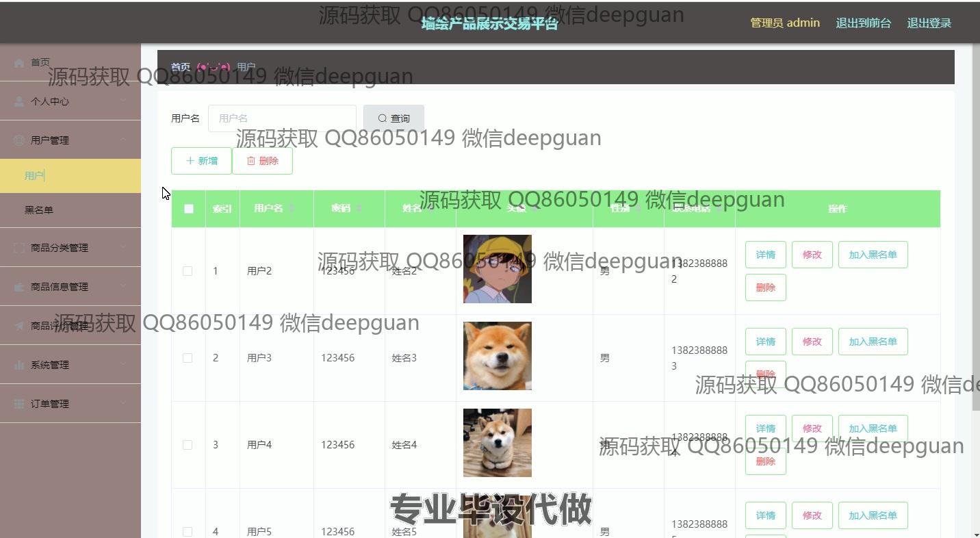Screen dimensions: 980x538
Task: Click 加入黑名单 for 用户2
Action: point(873,255)
